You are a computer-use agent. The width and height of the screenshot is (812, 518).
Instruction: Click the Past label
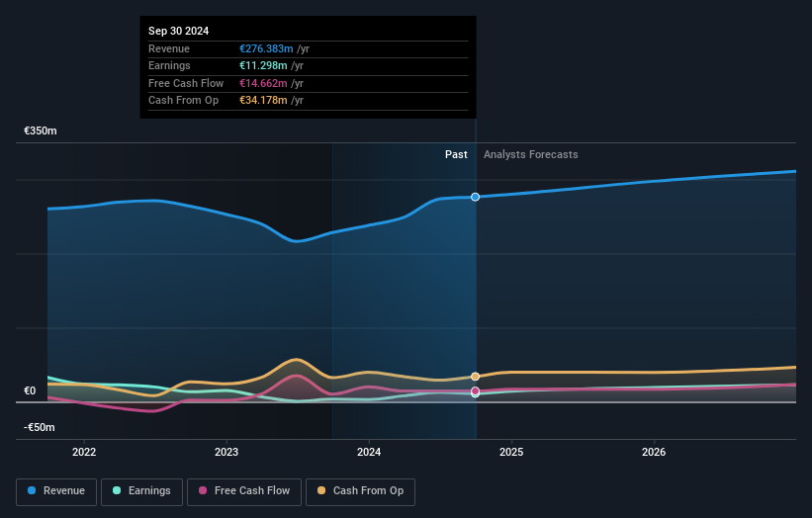(x=456, y=155)
